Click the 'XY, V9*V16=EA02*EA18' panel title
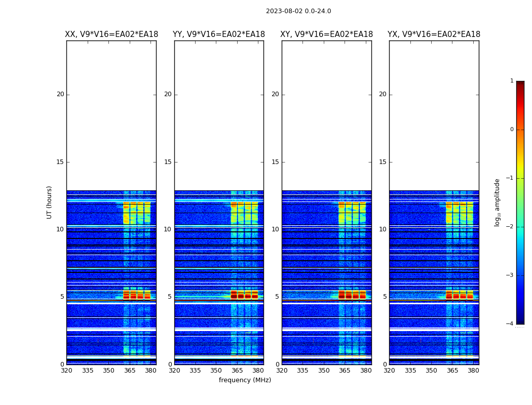The image size is (532, 405). pos(326,34)
